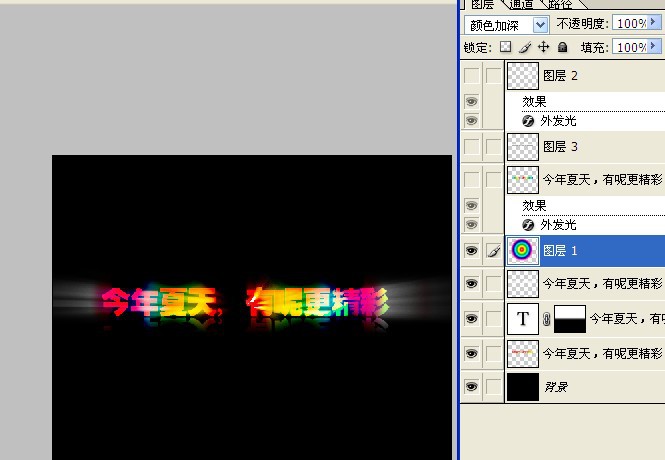Switch to the 通道 tab
This screenshot has height=460, width=665.
pos(518,5)
